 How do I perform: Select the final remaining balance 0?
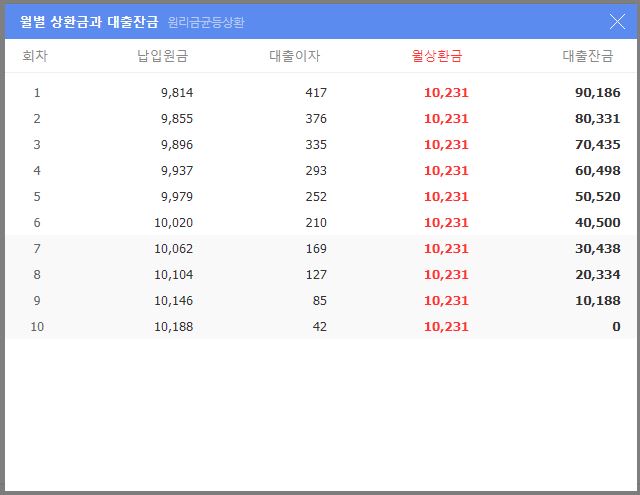coord(616,326)
